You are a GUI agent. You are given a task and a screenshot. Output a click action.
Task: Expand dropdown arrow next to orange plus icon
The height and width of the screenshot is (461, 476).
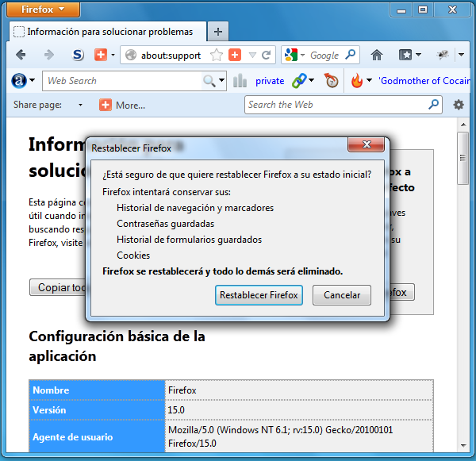[x=113, y=55]
